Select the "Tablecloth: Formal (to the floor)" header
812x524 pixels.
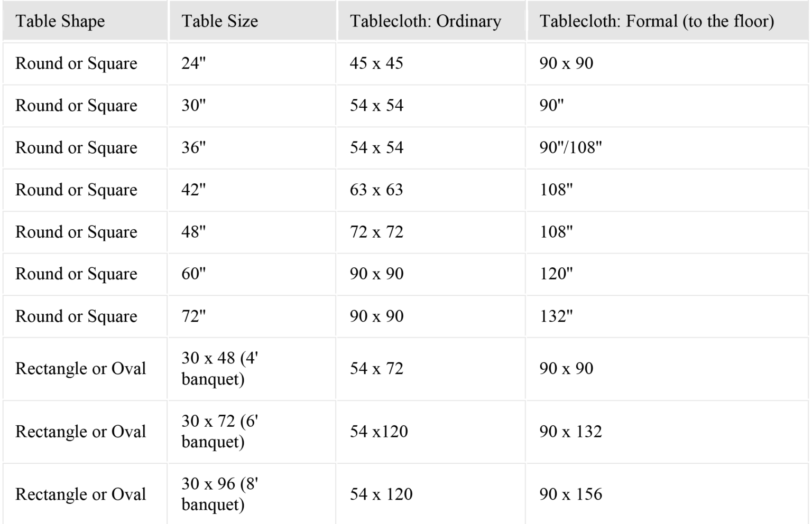pyautogui.click(x=657, y=21)
